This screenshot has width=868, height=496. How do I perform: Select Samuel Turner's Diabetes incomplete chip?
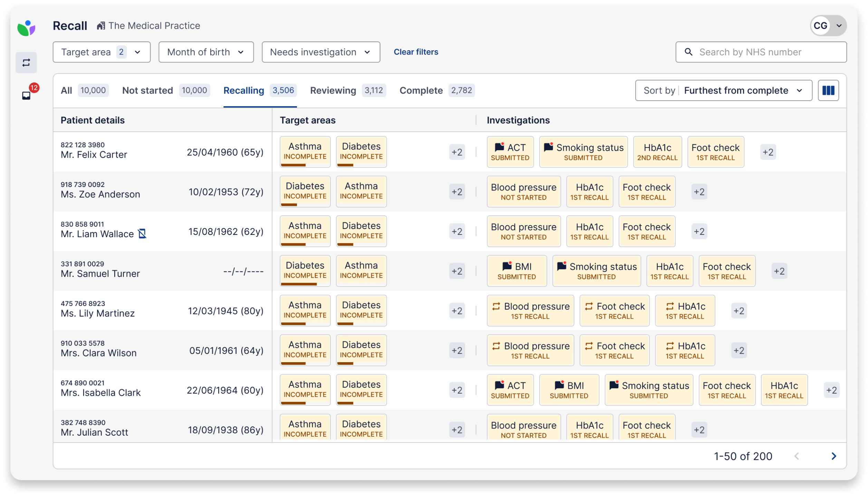305,270
